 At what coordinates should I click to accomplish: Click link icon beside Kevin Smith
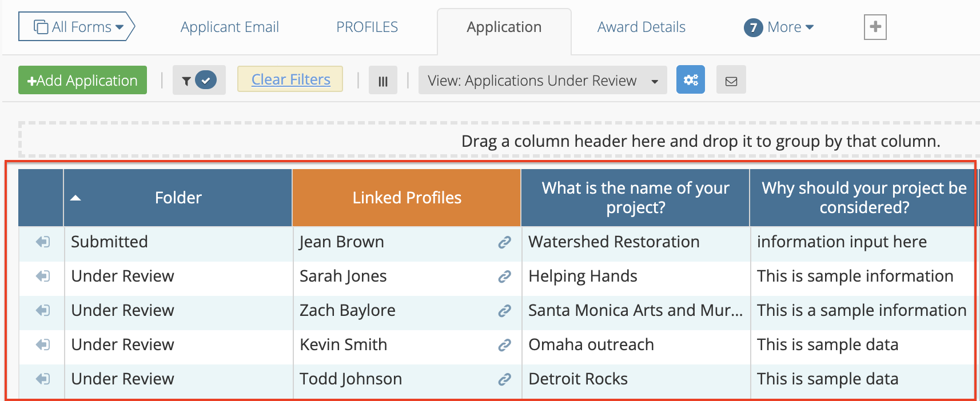coord(504,345)
